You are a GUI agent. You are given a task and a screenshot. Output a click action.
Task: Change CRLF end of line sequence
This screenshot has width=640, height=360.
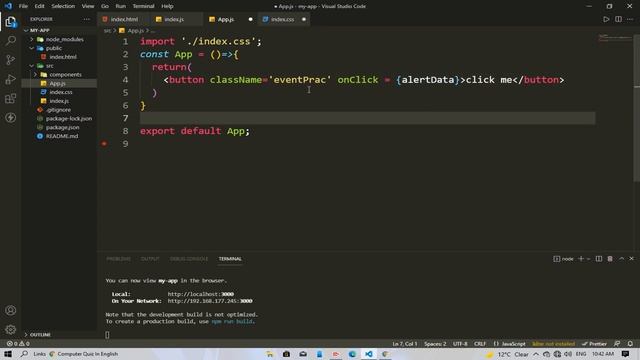(480, 344)
